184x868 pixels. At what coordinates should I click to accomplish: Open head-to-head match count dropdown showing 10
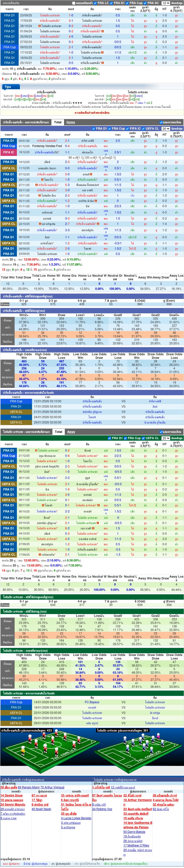166,3
